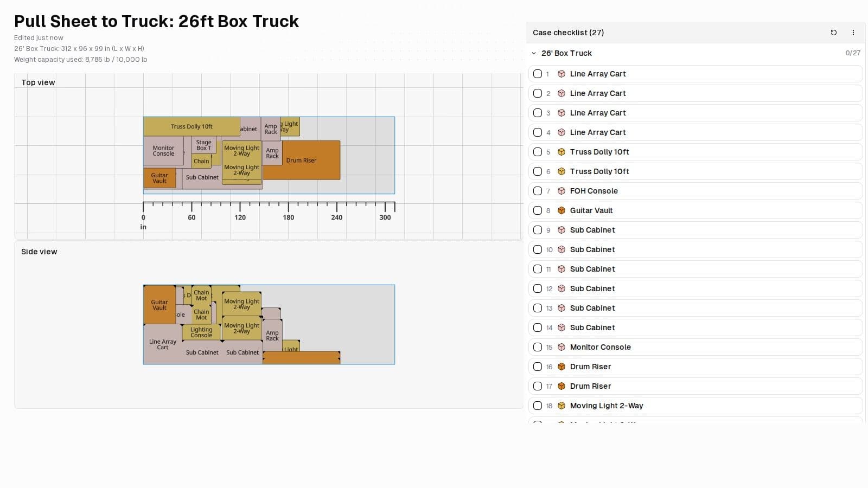The height and width of the screenshot is (488, 868).
Task: Click the 'Weight capacity used' line
Action: pos(80,60)
